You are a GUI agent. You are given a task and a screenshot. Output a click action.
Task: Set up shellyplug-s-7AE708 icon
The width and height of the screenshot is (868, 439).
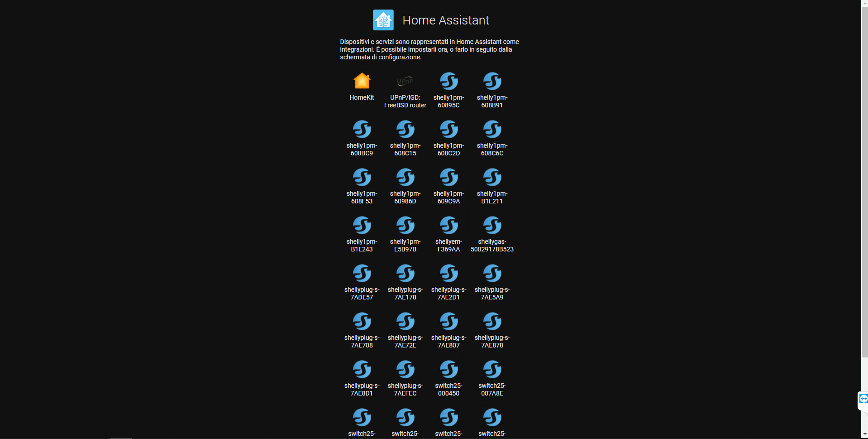pyautogui.click(x=362, y=321)
